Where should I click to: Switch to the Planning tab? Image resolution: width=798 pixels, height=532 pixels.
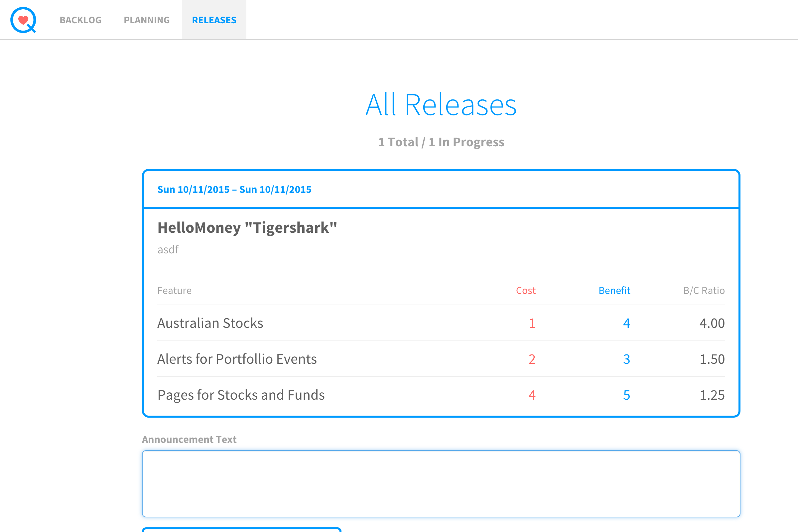point(147,20)
